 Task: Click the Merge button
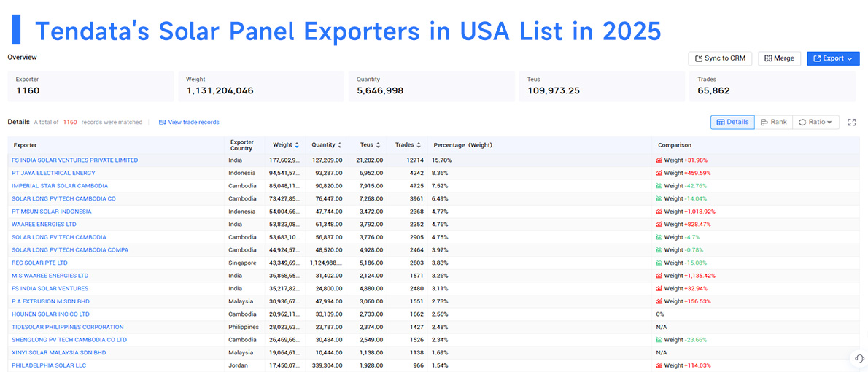tap(780, 58)
